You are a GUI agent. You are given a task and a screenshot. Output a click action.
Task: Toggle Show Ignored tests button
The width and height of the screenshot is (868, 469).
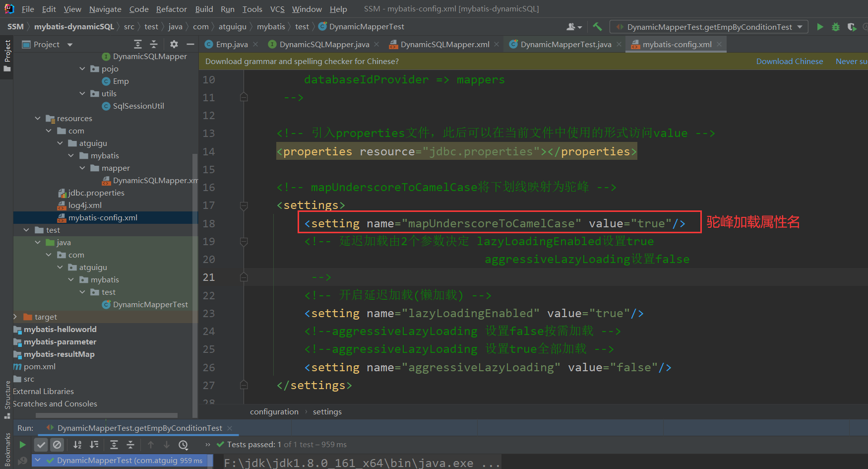[57, 445]
